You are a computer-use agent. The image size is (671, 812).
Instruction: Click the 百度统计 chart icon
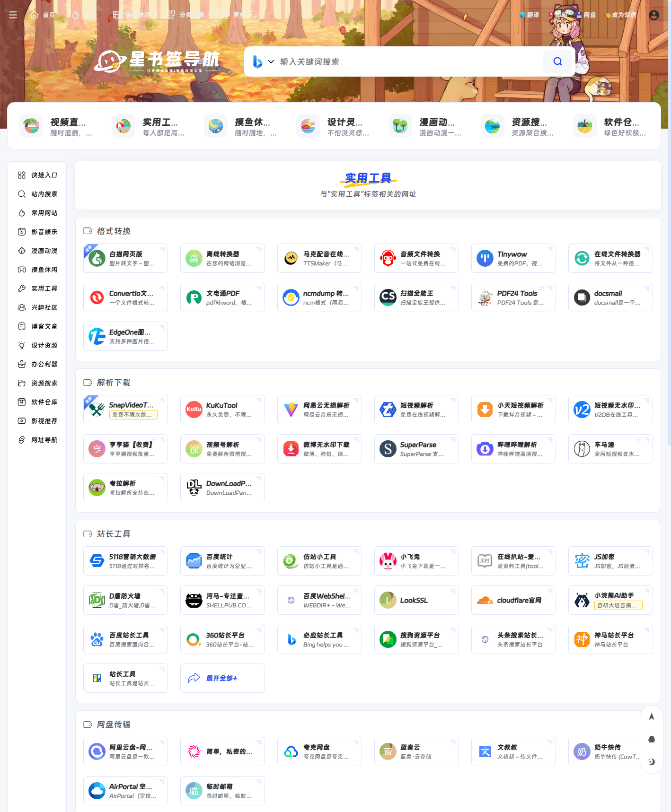click(194, 561)
